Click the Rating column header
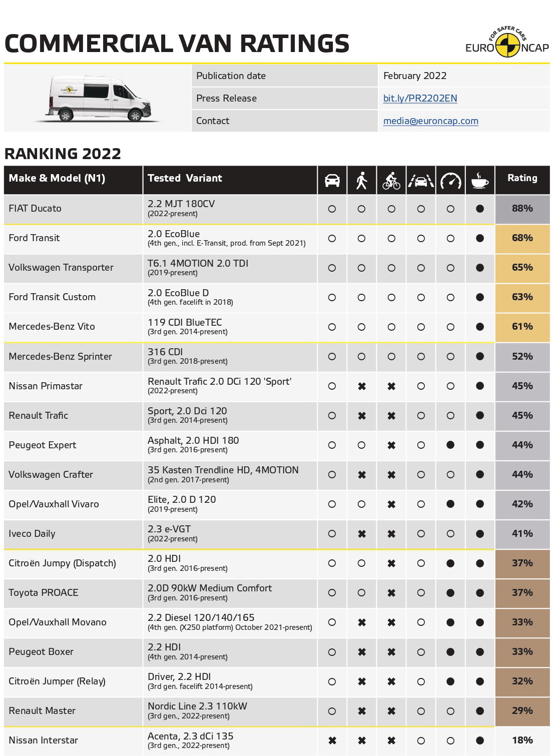The width and height of the screenshot is (555, 756). [522, 178]
